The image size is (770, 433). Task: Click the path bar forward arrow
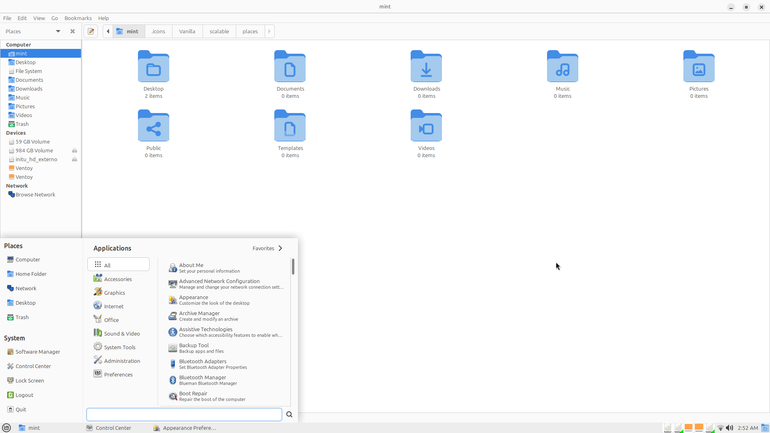click(x=269, y=31)
